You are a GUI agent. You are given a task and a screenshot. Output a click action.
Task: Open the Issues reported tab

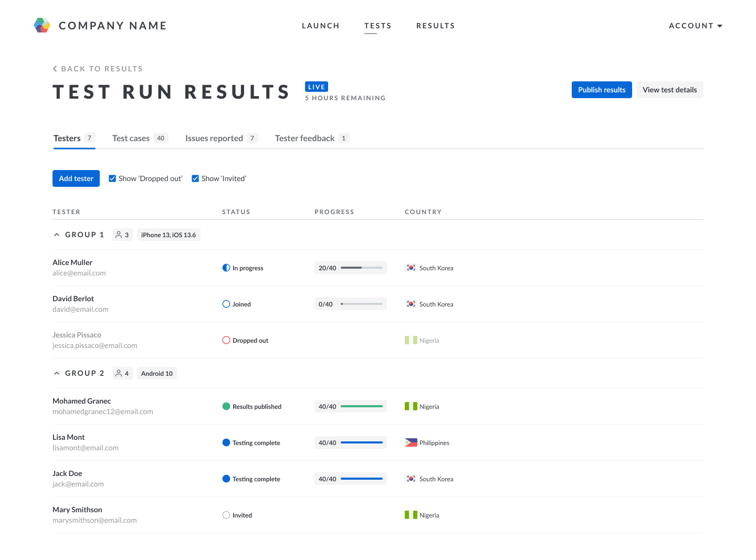pyautogui.click(x=221, y=138)
